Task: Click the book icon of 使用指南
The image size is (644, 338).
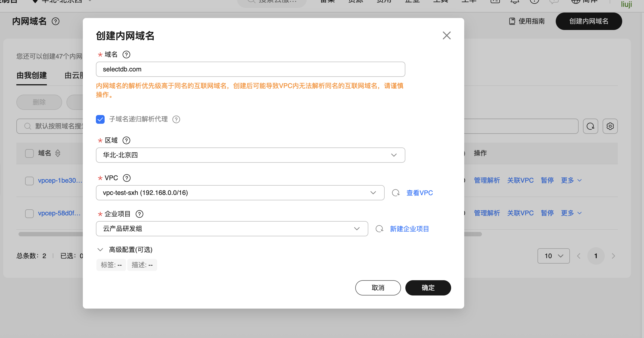Action: (x=512, y=21)
